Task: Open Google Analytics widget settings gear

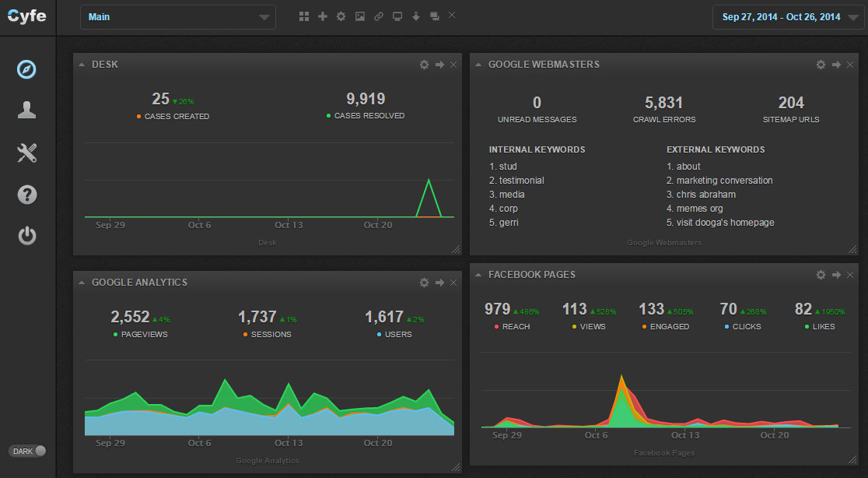Action: tap(424, 283)
